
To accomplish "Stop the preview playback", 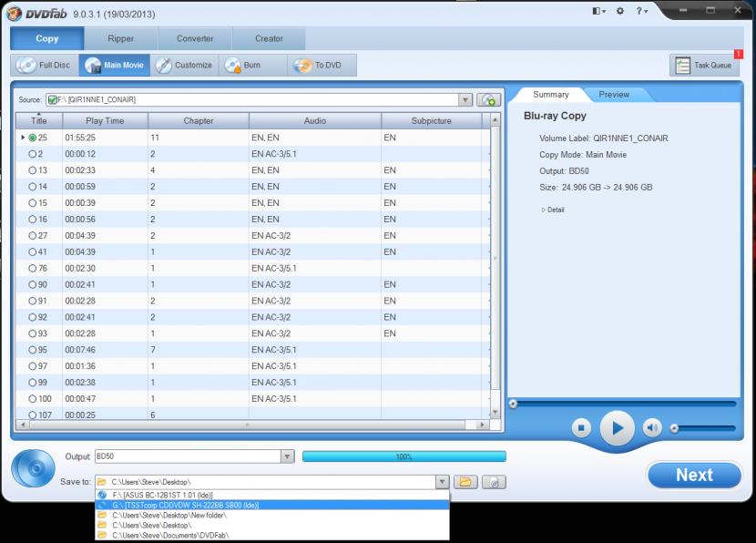I will 581,427.
